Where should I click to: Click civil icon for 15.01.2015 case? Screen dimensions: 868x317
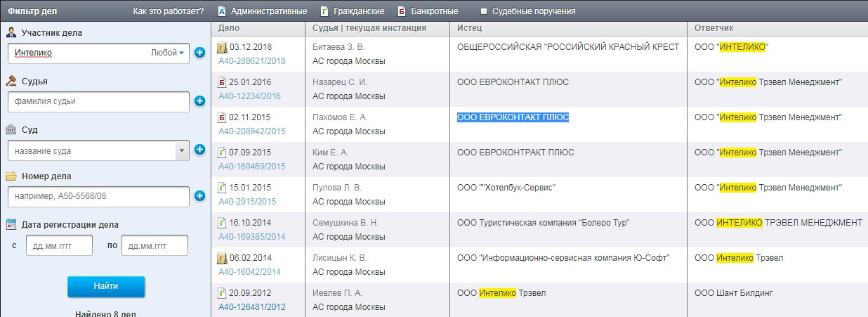tap(222, 188)
